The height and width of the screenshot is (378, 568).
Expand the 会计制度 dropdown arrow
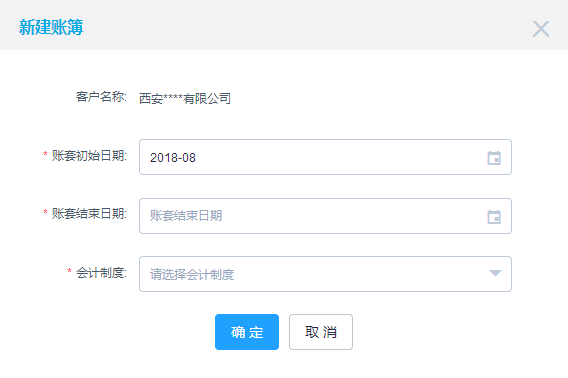[495, 273]
